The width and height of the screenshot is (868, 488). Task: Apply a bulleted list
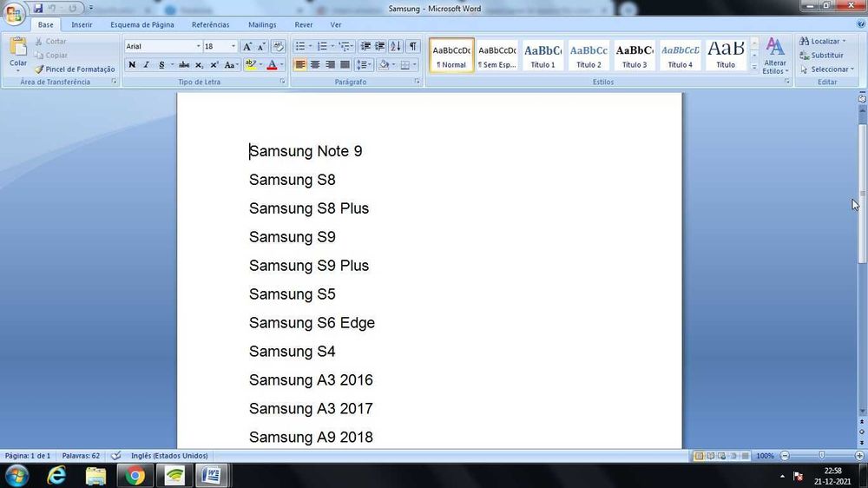tap(300, 47)
